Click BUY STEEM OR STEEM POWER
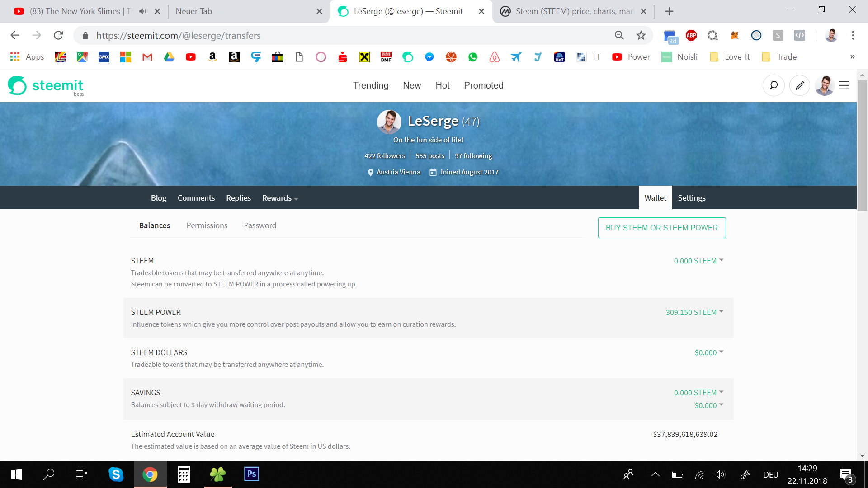868x488 pixels. pyautogui.click(x=662, y=228)
